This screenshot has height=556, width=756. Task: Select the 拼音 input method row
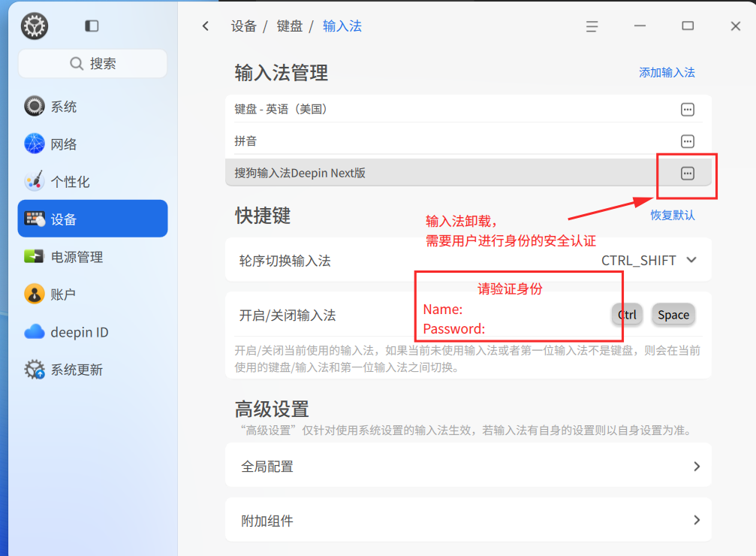tap(468, 141)
